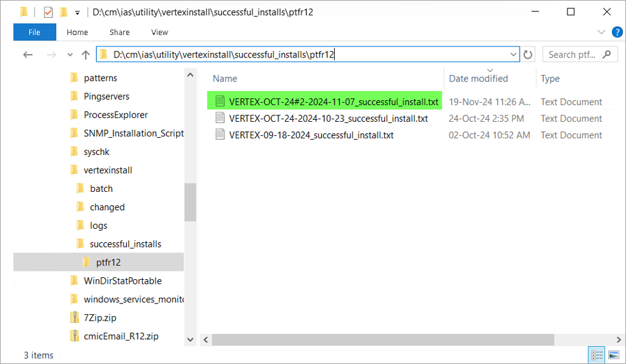This screenshot has width=626, height=364.
Task: Select the successful_installs folder in the tree
Action: click(x=126, y=244)
